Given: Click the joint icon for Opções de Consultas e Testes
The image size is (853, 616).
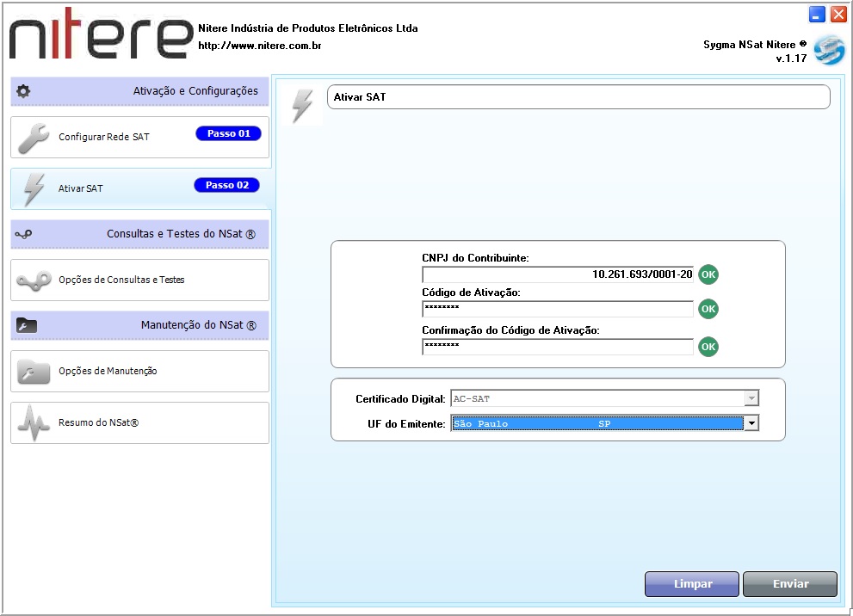Looking at the screenshot, I should coord(34,280).
